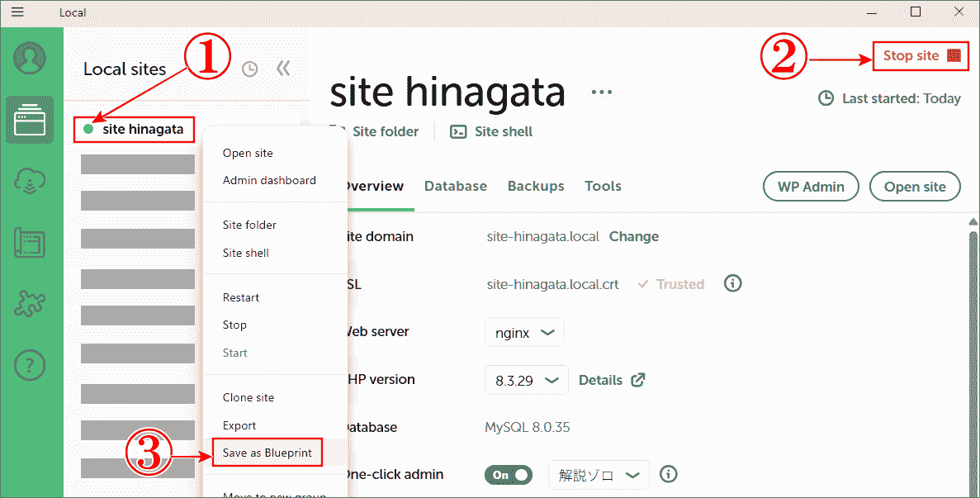This screenshot has height=498, width=980.
Task: Choose Save as Blueprint
Action: [267, 453]
